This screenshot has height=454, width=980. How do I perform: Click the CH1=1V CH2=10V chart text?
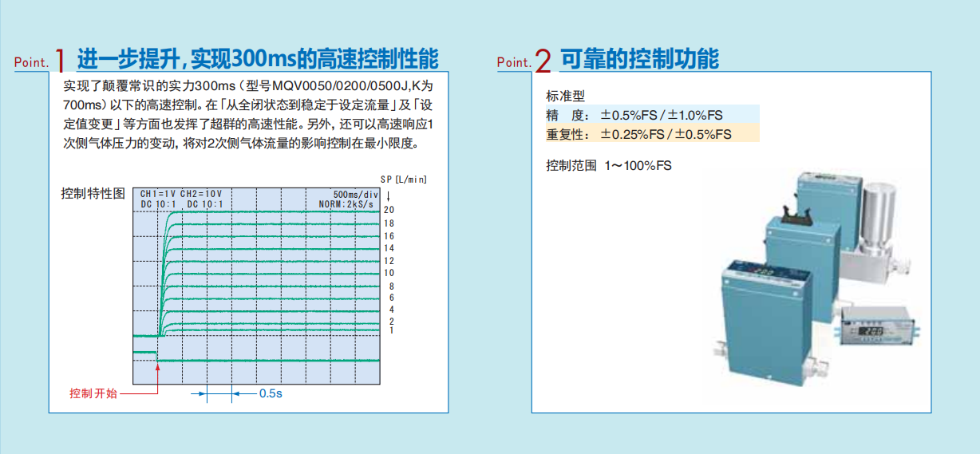click(x=180, y=194)
